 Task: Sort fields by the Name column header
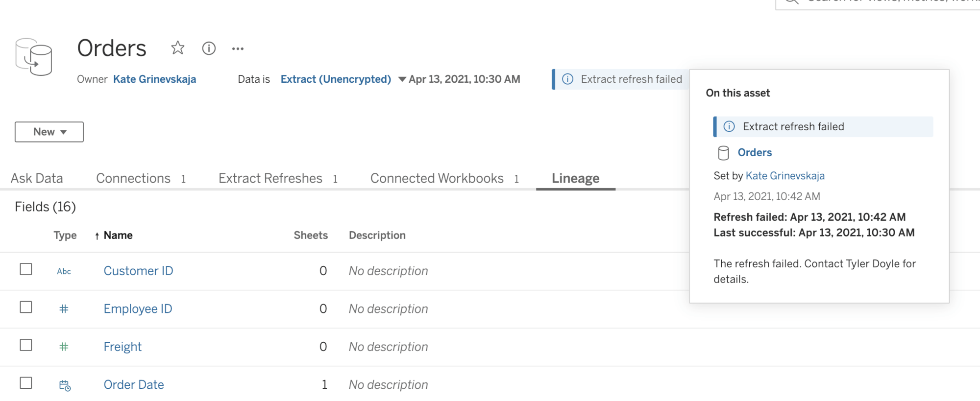118,236
